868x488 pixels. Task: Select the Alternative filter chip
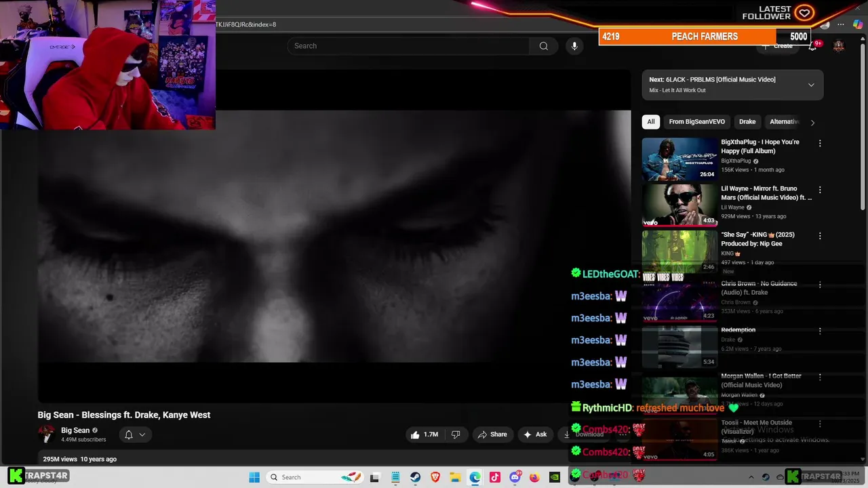point(785,122)
